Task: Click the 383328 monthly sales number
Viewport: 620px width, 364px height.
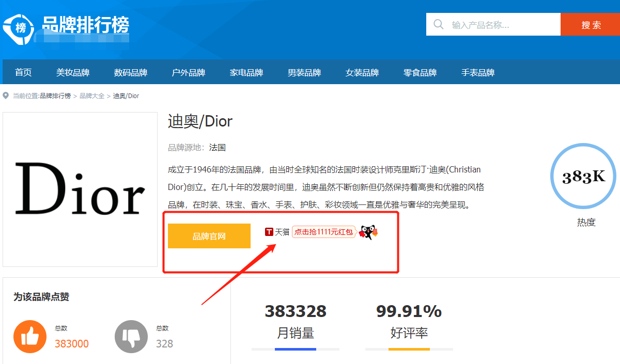Action: click(x=296, y=311)
